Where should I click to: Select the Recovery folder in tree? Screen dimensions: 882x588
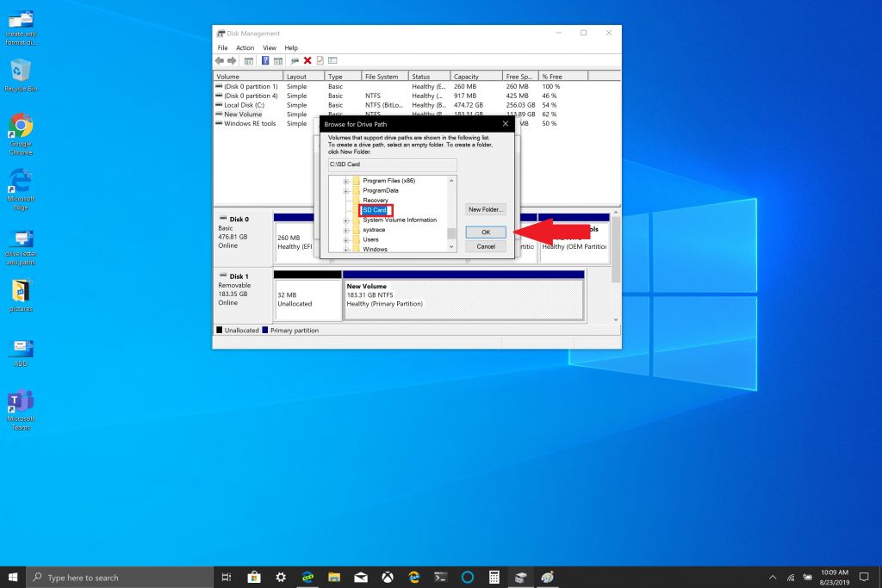376,201
